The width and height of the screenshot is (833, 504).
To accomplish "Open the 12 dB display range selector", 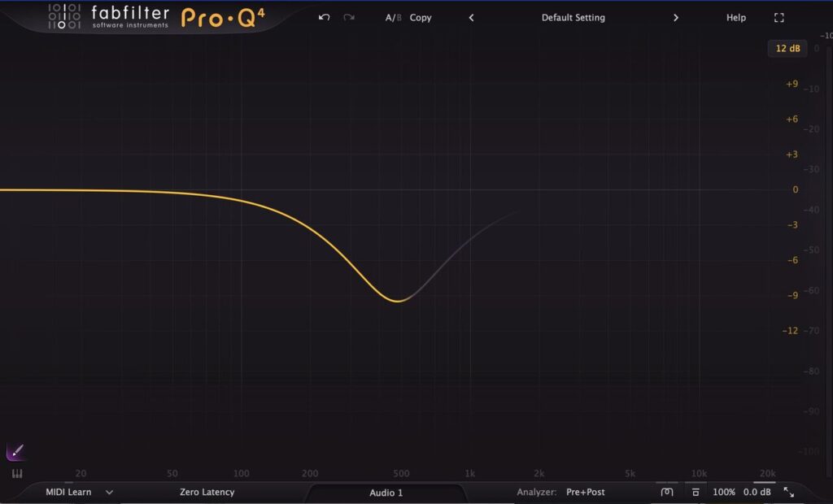I will 787,48.
